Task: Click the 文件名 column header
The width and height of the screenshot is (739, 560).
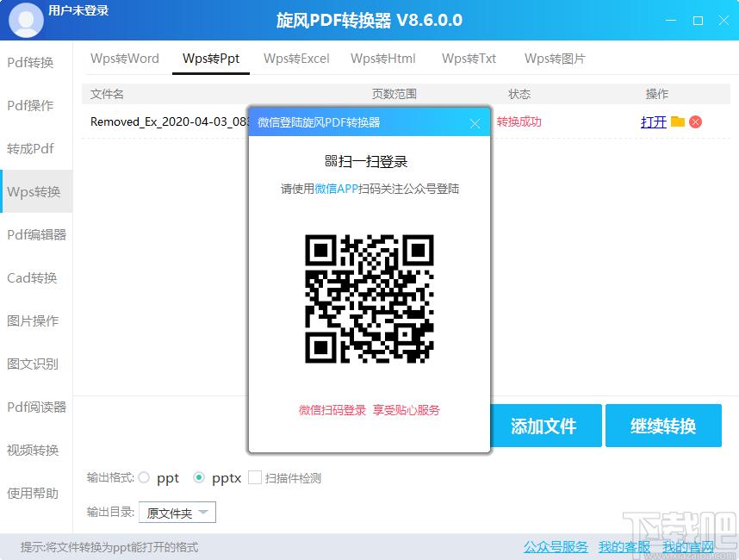Action: [107, 94]
